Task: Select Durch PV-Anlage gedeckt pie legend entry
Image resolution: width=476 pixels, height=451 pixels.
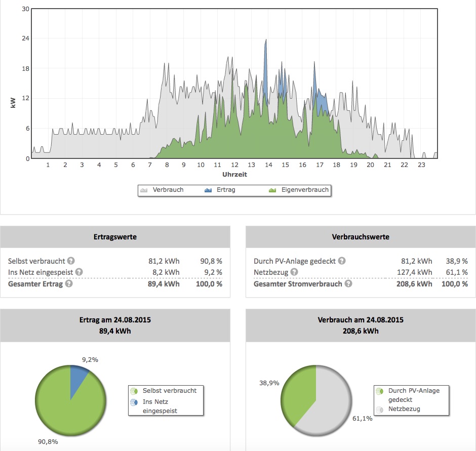Action: click(409, 395)
